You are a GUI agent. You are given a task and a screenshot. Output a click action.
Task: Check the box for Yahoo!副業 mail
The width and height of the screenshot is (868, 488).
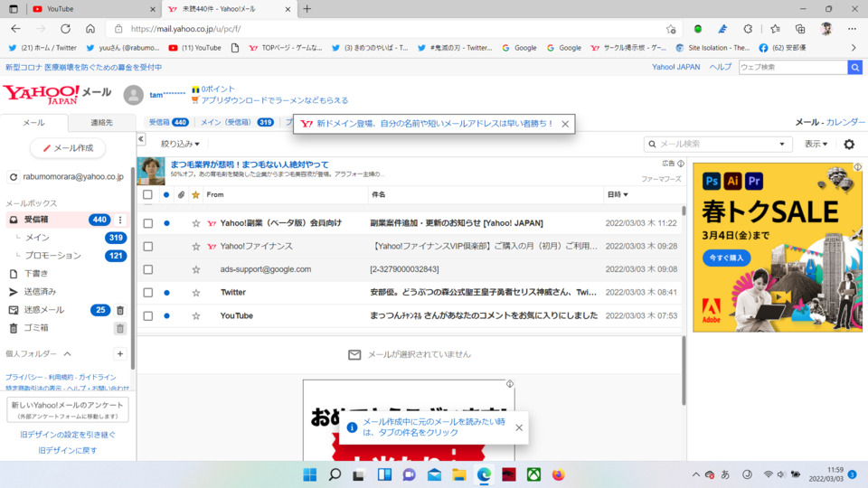click(x=147, y=223)
